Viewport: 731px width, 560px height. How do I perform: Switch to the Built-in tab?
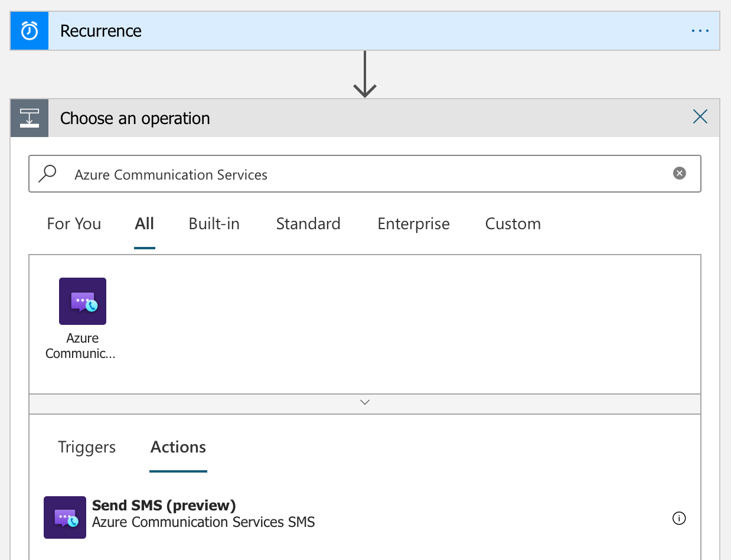(x=214, y=224)
